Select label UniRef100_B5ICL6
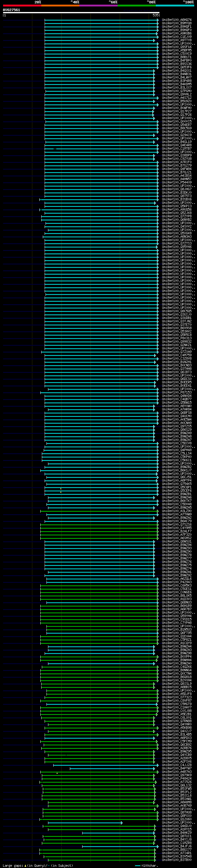This screenshot has height=868, width=197. point(177,796)
